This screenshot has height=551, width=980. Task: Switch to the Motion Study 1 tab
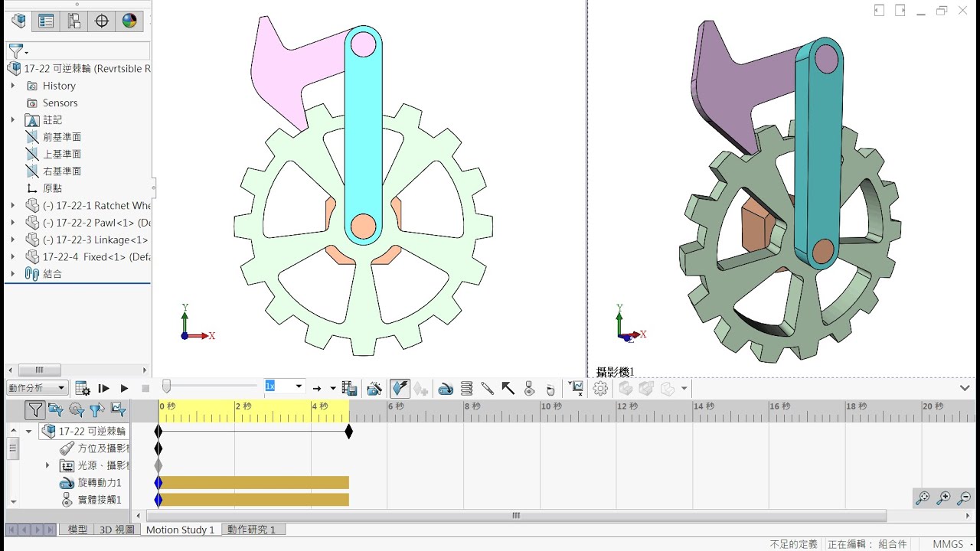181,530
